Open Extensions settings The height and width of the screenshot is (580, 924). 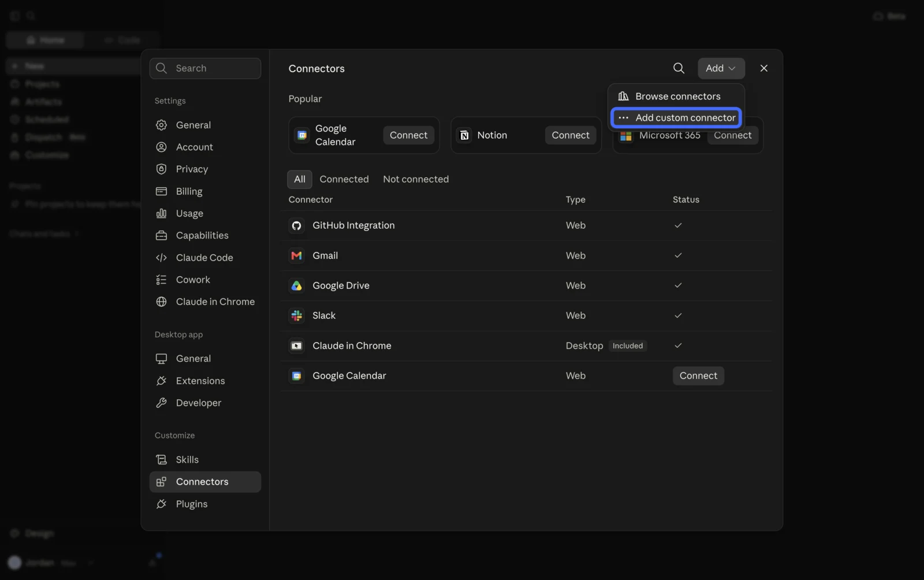[x=205, y=381]
